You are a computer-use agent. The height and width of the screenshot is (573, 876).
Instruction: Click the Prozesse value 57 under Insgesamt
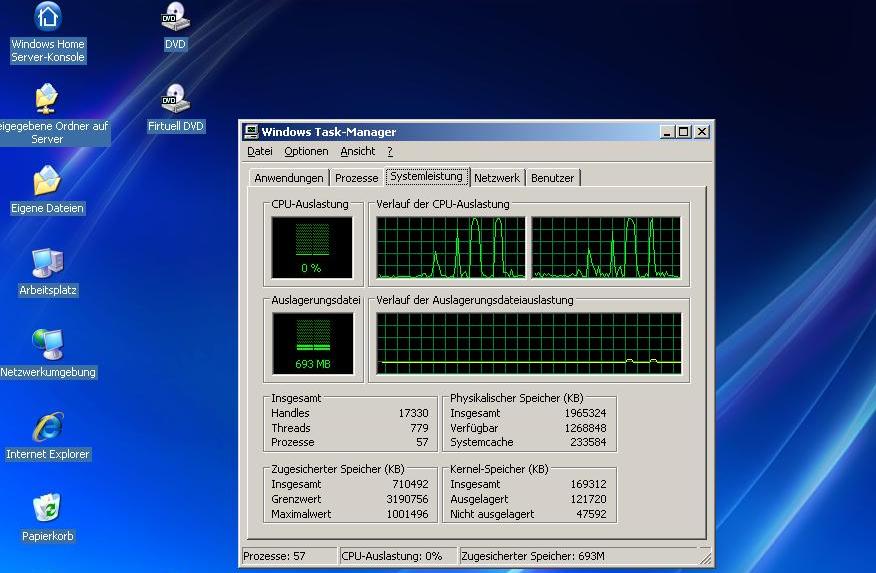(422, 442)
